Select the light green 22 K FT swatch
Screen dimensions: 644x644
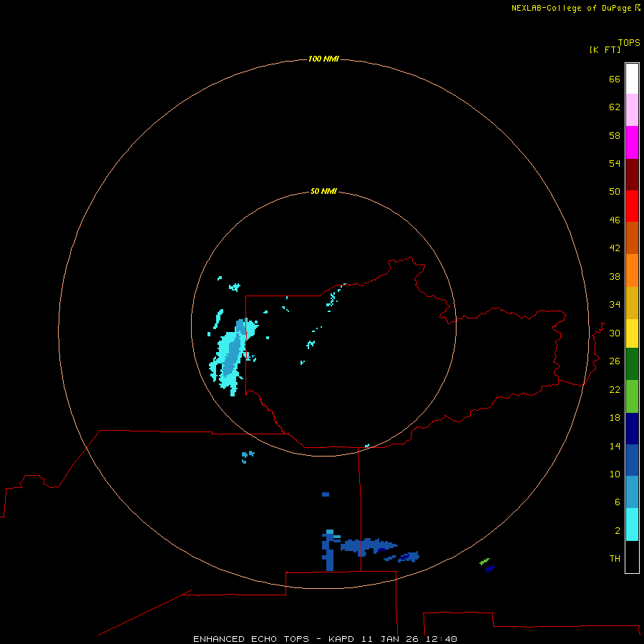632,396
